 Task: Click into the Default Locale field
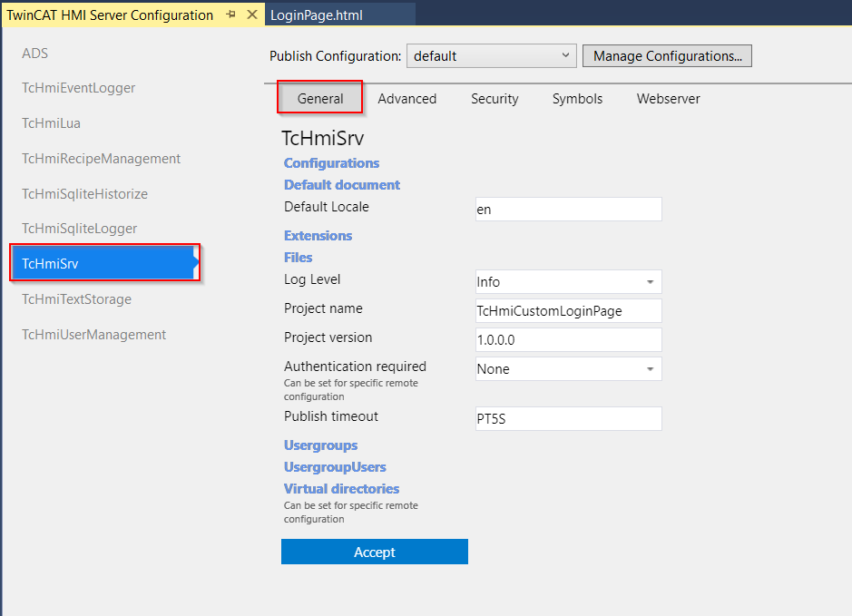pyautogui.click(x=568, y=210)
